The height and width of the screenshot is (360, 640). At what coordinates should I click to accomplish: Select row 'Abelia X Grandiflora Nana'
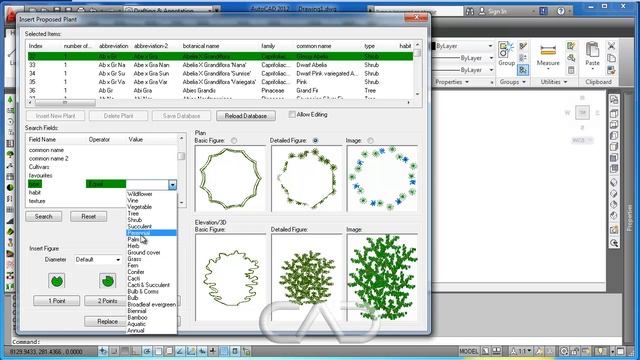click(220, 65)
